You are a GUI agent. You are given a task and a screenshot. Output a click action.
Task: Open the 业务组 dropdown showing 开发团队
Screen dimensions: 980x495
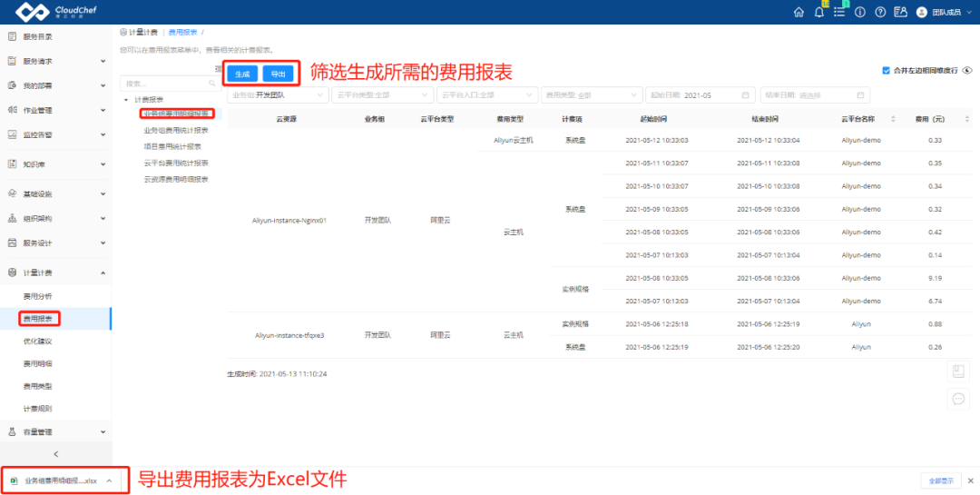click(278, 95)
